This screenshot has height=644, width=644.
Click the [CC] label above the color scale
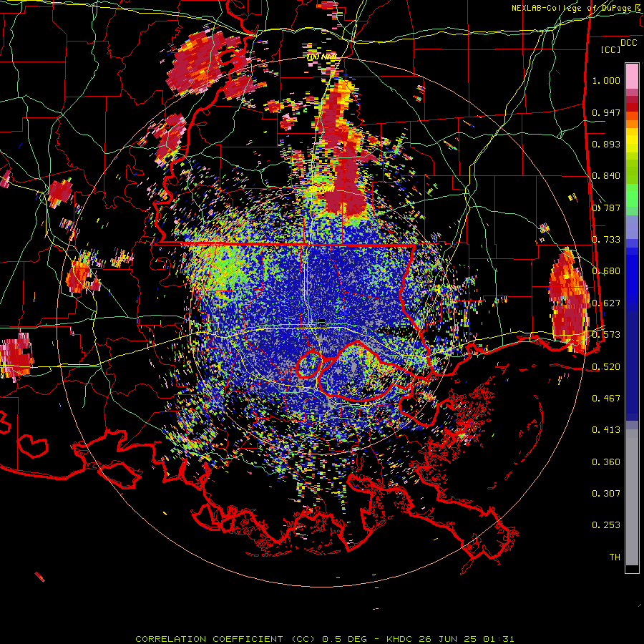tap(610, 49)
